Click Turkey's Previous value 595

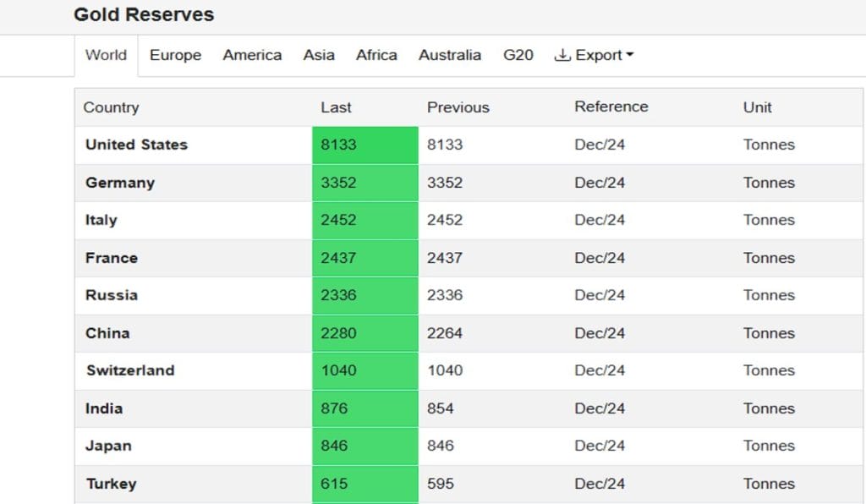[x=440, y=484]
